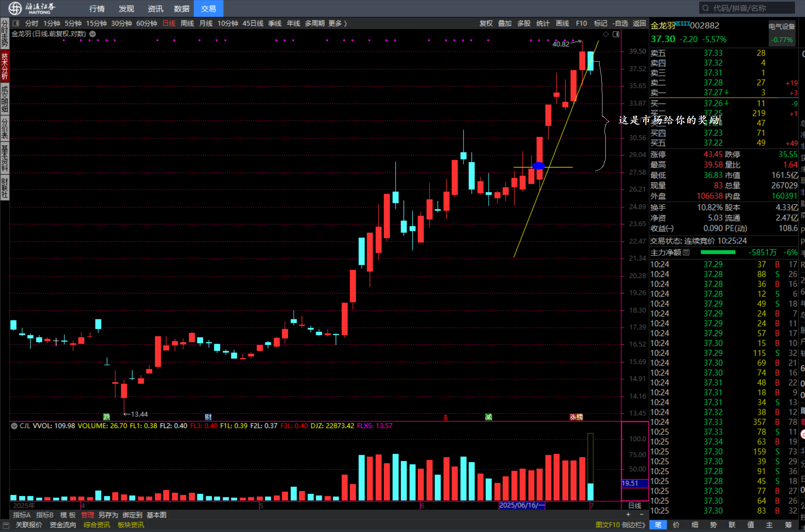Image resolution: width=805 pixels, height=532 pixels.
Task: Select the 成交明细 left sidebar tab
Action: 5,99
